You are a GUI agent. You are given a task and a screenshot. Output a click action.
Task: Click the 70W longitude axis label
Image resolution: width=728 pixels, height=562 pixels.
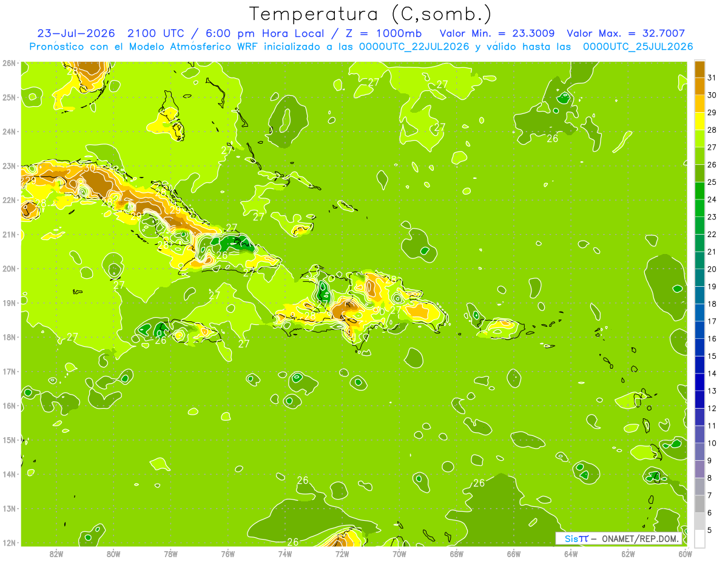click(399, 554)
